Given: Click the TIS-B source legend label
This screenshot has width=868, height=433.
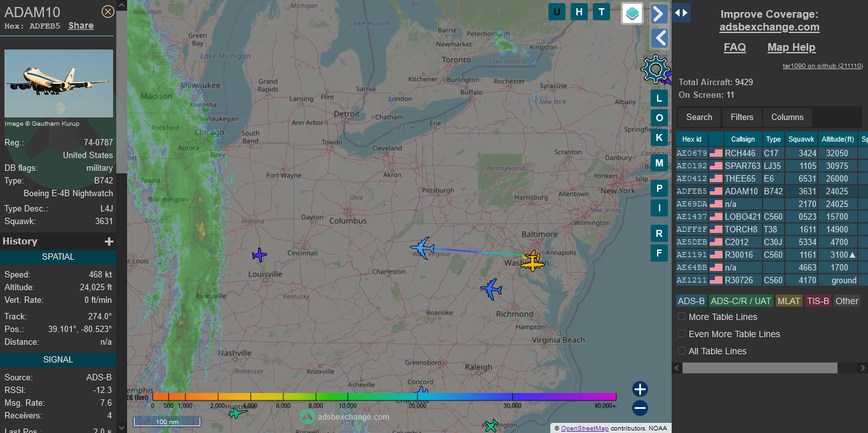Looking at the screenshot, I should click(818, 301).
